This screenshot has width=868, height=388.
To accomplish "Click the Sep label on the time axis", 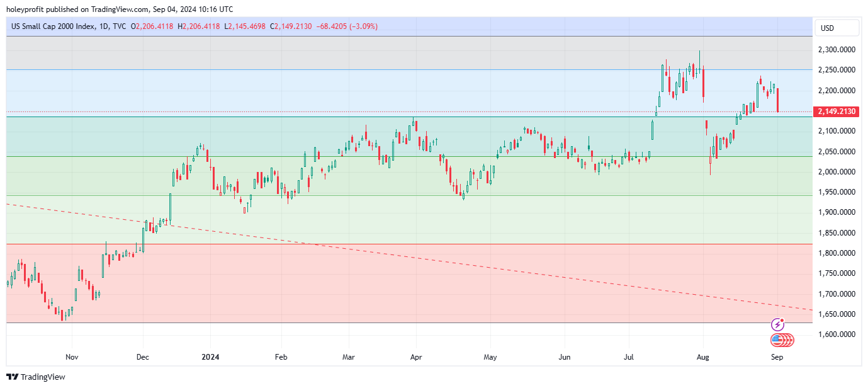I will pos(777,357).
